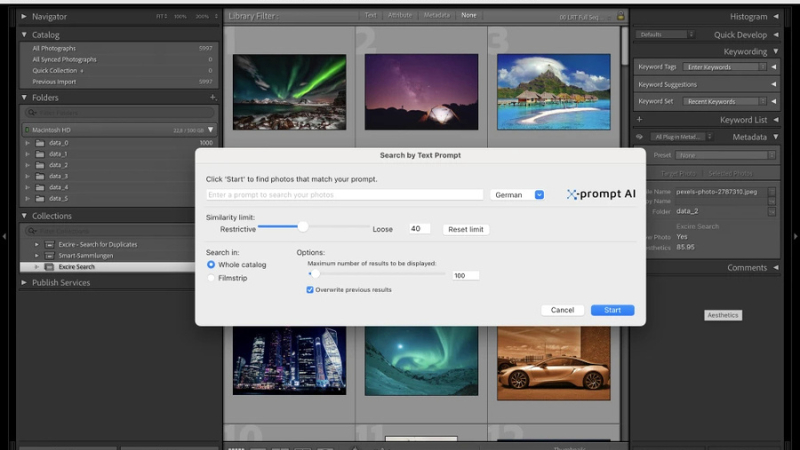
Task: Select the Whole catalog radio button
Action: [211, 264]
